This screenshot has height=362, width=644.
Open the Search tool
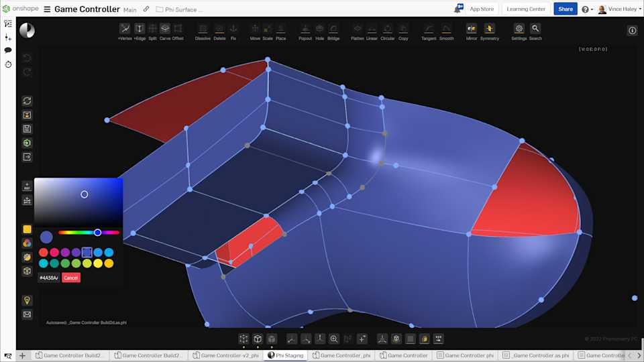pos(535,32)
